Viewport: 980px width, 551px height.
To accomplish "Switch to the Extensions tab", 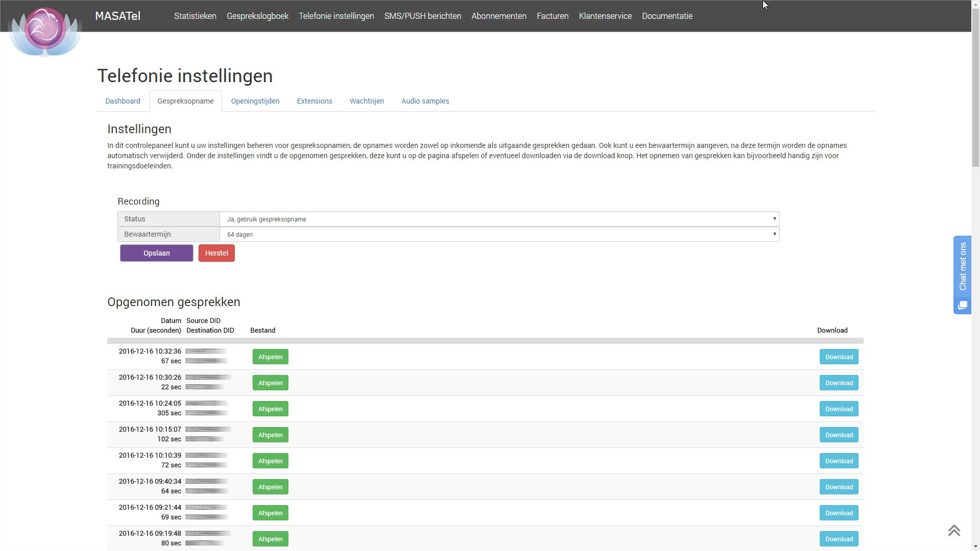I will tap(314, 101).
